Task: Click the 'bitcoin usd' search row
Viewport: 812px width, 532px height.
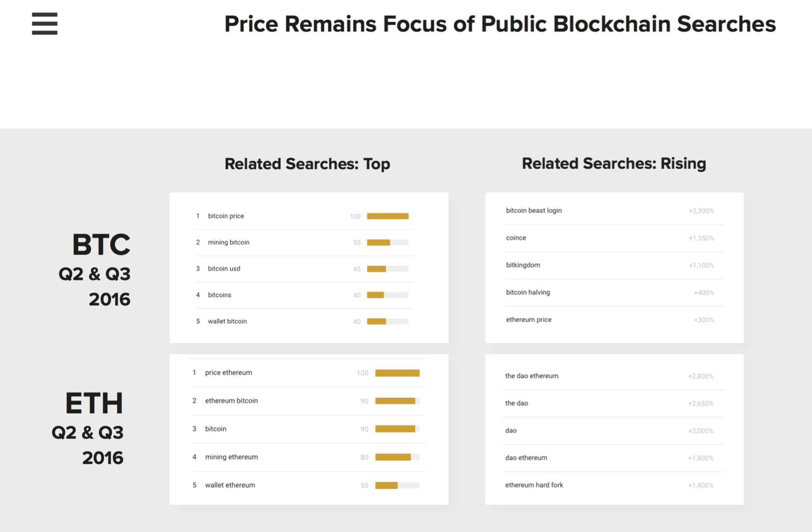Action: 224,269
